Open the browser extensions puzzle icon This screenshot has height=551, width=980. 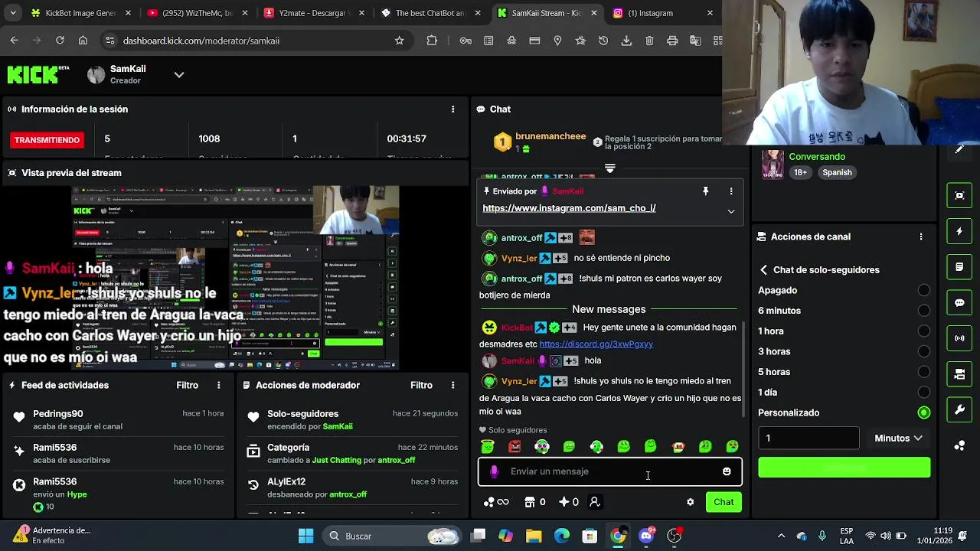point(432,41)
